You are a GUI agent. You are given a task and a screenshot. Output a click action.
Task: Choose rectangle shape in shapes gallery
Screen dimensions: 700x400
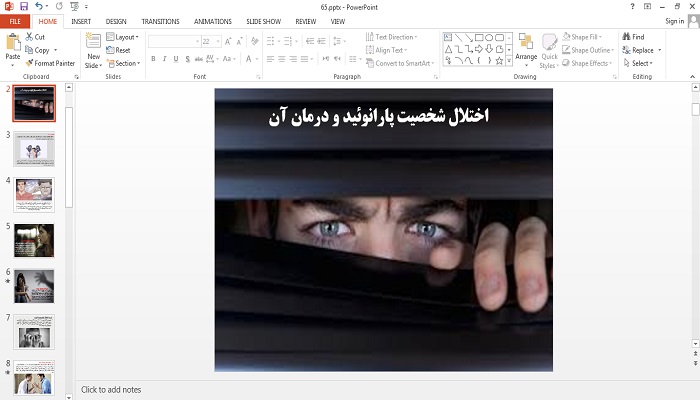479,38
